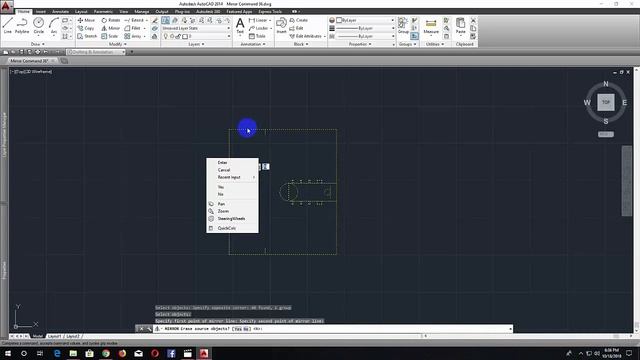Screen dimensions: 640x360
Task: Click the Linear dimension tool
Action: pos(258,20)
